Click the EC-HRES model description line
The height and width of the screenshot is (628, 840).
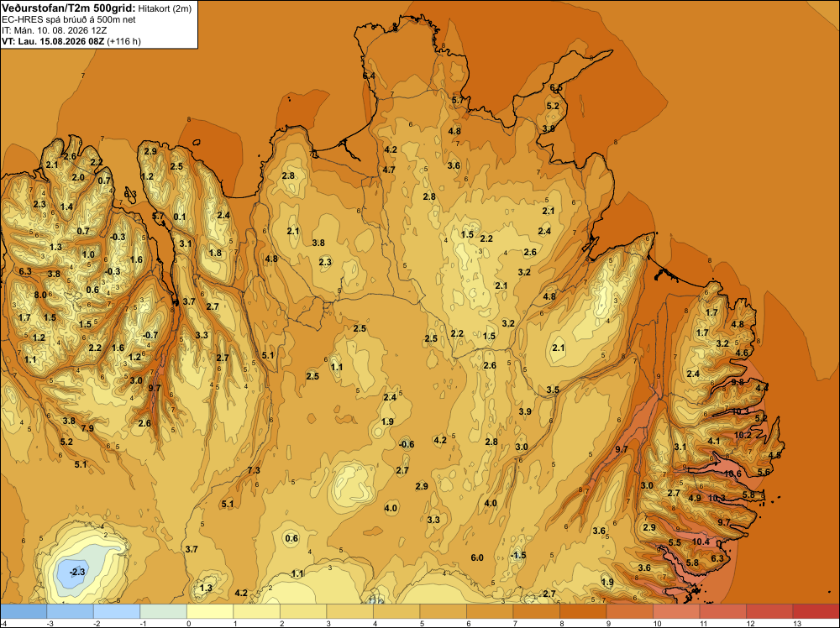(69, 20)
